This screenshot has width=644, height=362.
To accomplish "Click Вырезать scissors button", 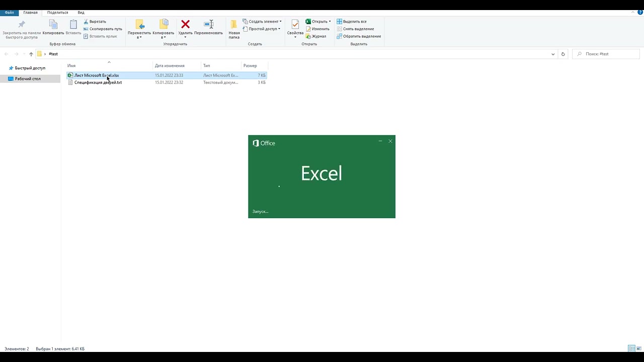I will [95, 22].
